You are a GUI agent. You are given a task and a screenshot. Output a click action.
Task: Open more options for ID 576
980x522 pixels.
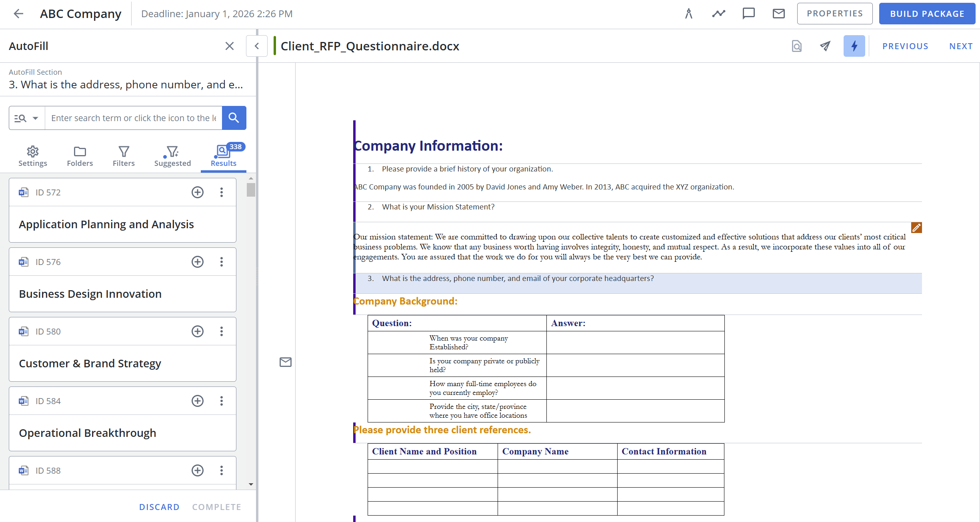coord(222,262)
